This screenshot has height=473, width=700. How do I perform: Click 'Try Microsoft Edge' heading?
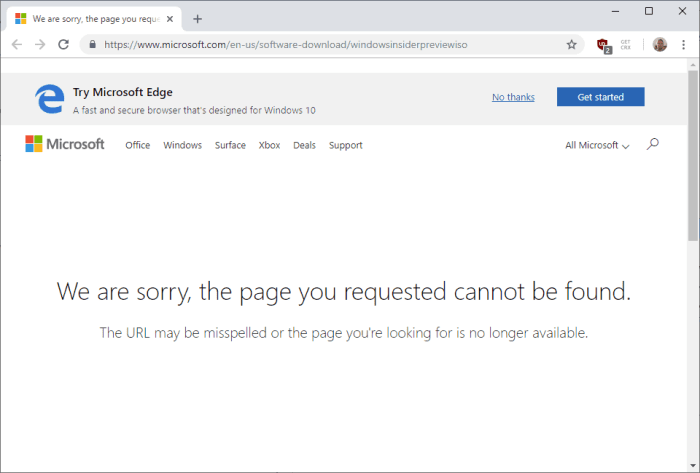pos(123,92)
